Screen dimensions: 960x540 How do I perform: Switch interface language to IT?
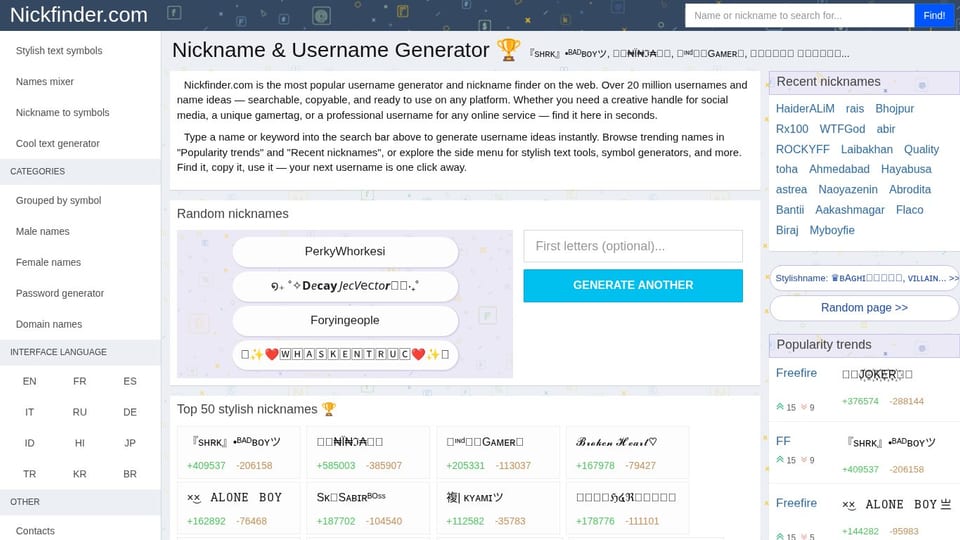coord(29,412)
